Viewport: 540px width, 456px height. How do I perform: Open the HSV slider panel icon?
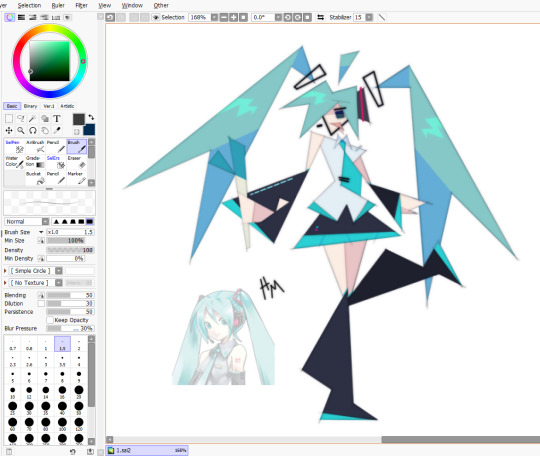click(x=33, y=17)
